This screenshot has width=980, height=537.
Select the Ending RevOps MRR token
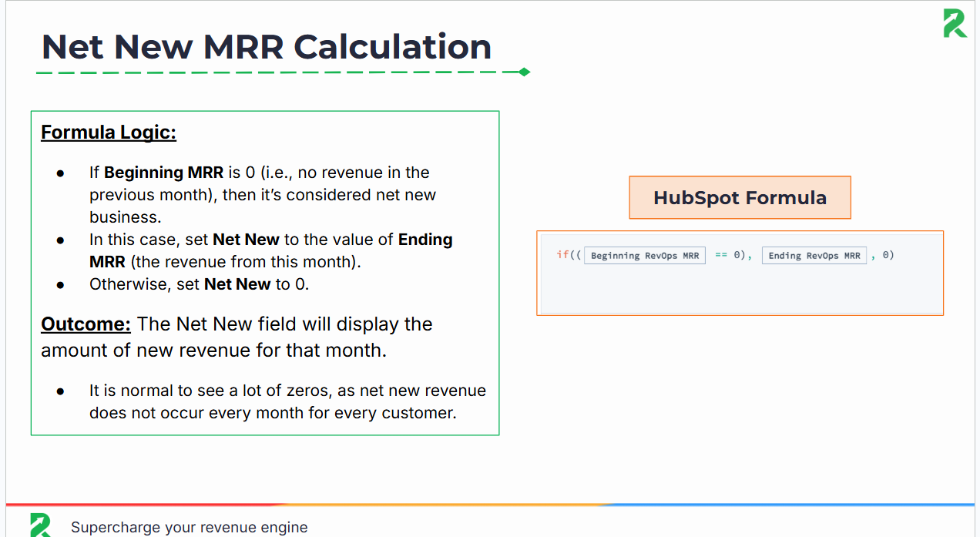[x=814, y=255]
